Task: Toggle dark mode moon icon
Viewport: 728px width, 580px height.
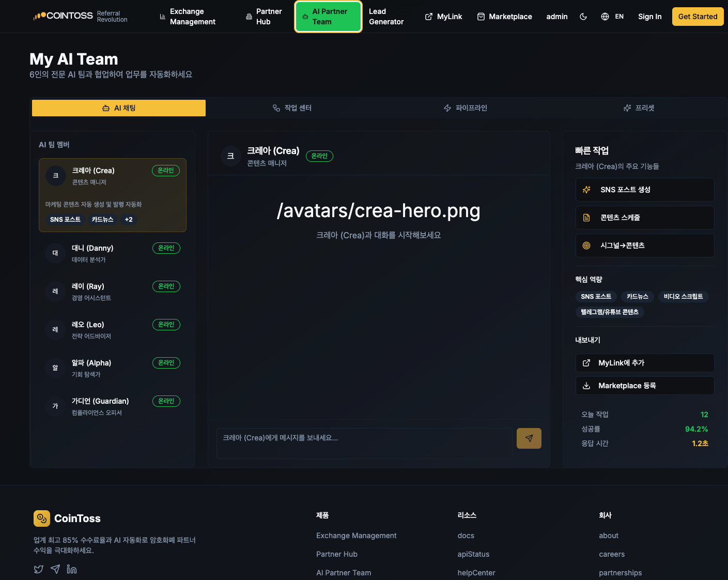Action: pyautogui.click(x=583, y=17)
